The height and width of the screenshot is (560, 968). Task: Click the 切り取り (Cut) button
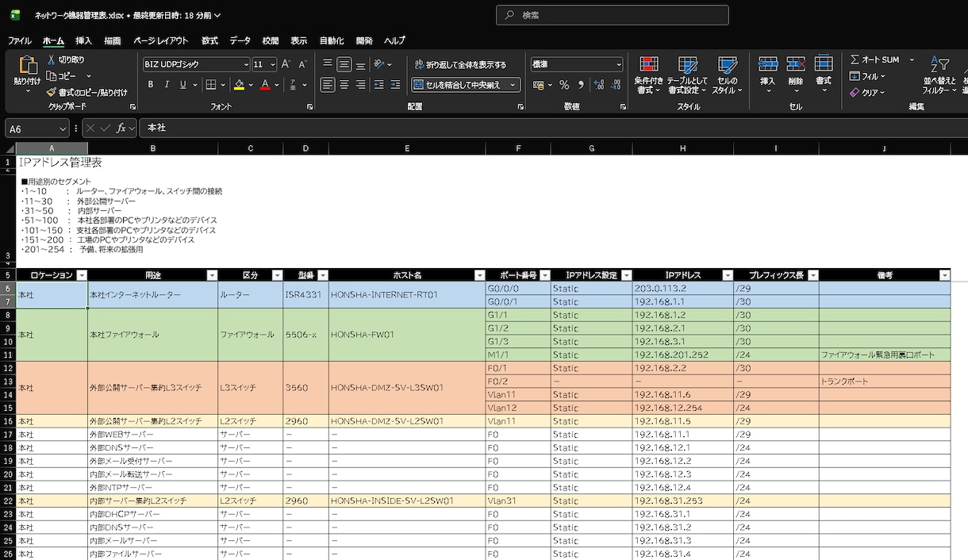[x=65, y=59]
